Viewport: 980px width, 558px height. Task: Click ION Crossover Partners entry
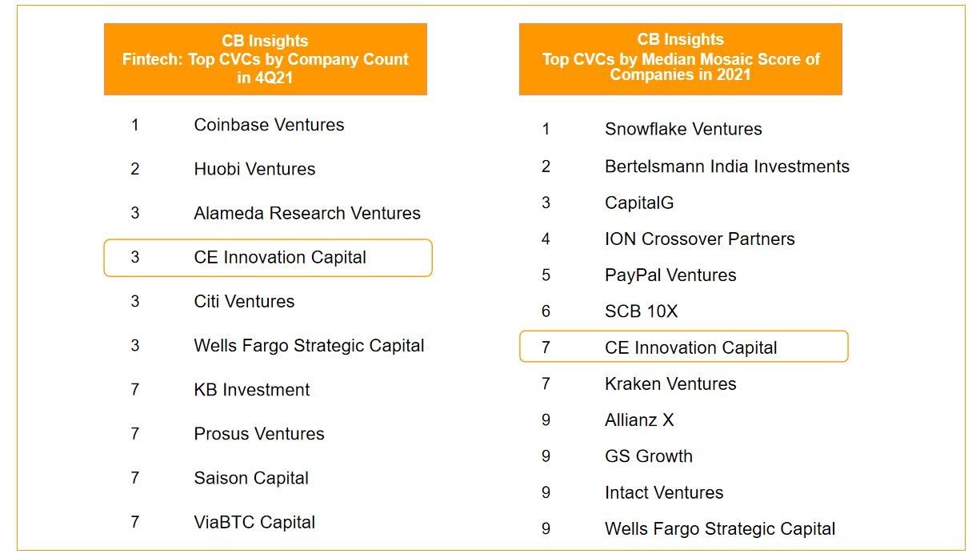coord(699,239)
